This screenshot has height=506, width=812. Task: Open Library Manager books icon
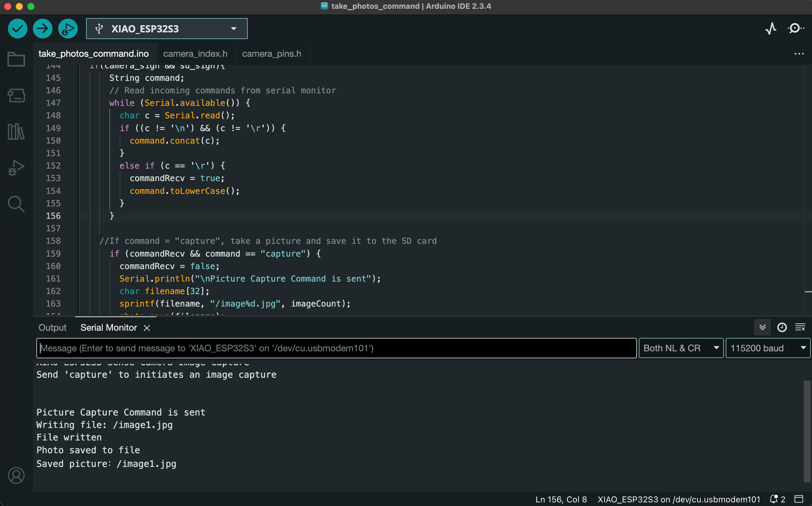coord(16,131)
